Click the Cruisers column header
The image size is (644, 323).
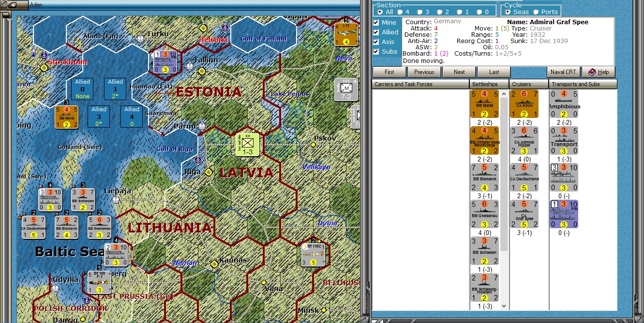529,84
